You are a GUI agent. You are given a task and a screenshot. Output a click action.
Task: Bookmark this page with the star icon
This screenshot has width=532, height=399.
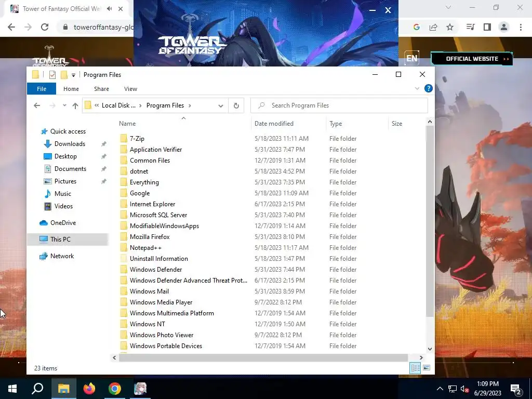[450, 27]
